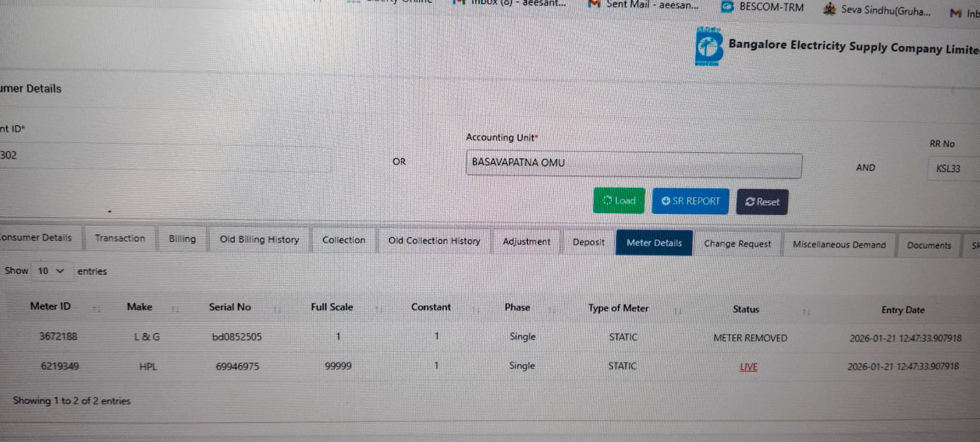Viewport: 980px width, 442px height.
Task: Click the sort arrows beside Make
Action: (175, 309)
